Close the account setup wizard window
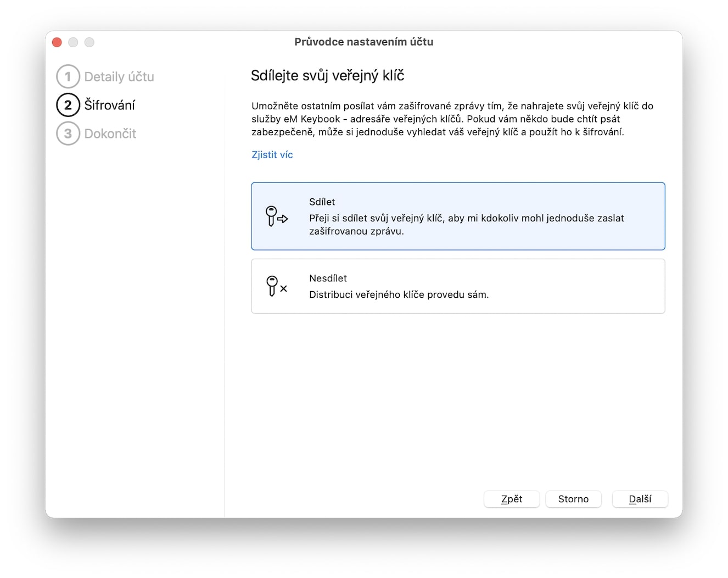728x578 pixels. pyautogui.click(x=57, y=42)
